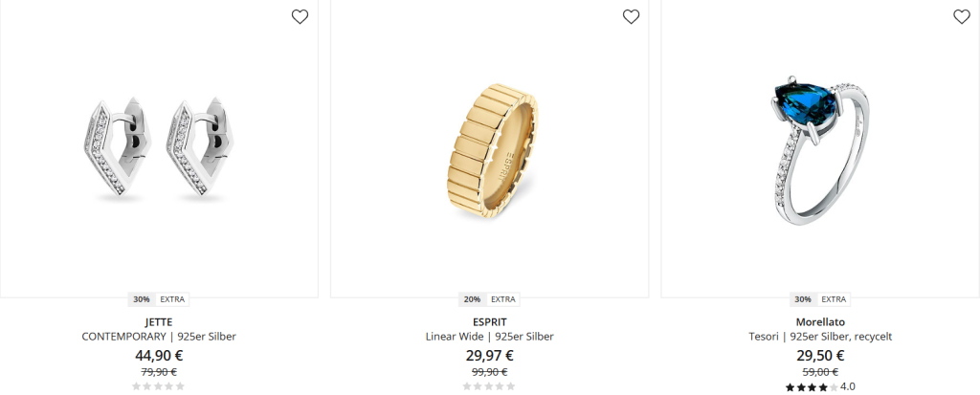This screenshot has height=395, width=980.
Task: Select the 44,90 € price of JETTE earrings
Action: (159, 356)
